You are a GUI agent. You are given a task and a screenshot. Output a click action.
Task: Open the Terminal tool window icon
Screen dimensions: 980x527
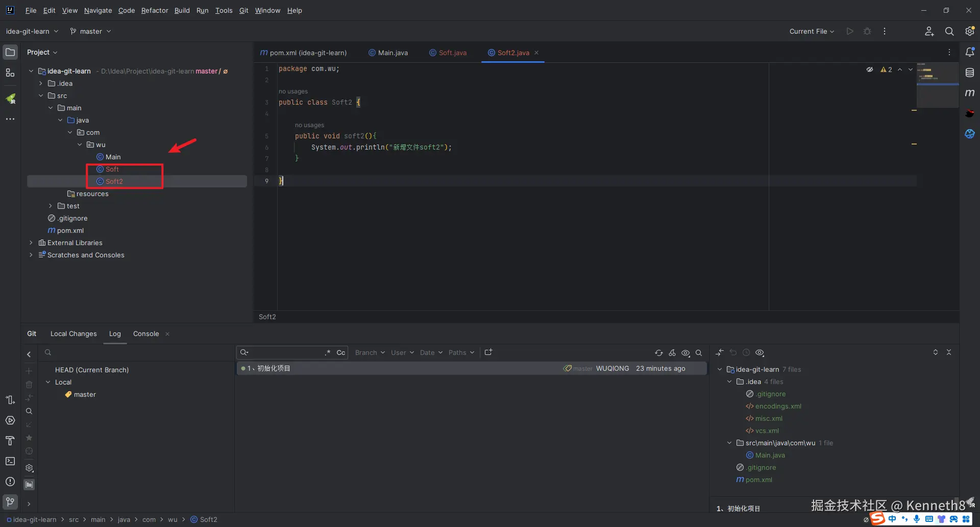(x=10, y=461)
